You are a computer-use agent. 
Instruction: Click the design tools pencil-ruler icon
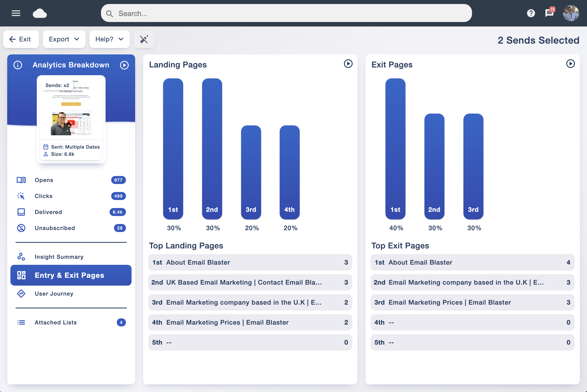click(144, 39)
